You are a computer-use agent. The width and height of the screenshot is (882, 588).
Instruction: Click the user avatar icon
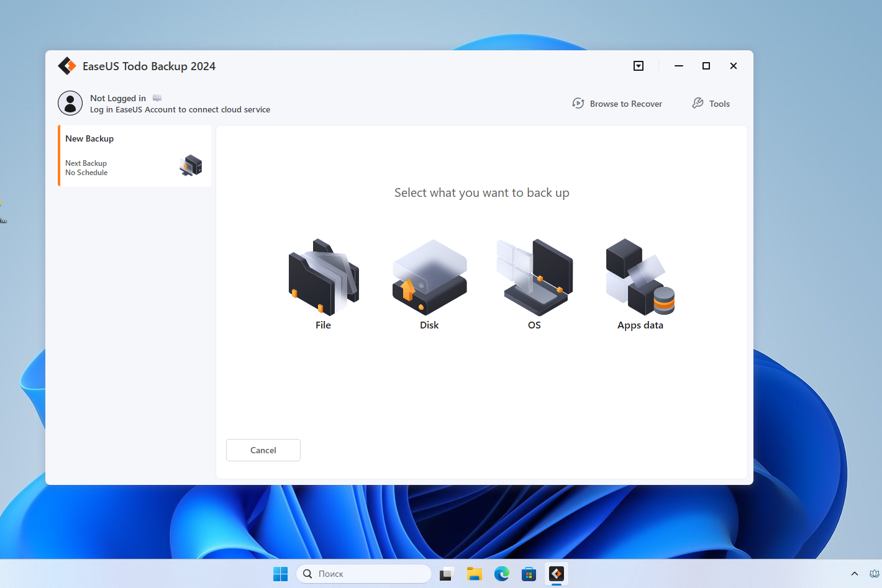[70, 103]
